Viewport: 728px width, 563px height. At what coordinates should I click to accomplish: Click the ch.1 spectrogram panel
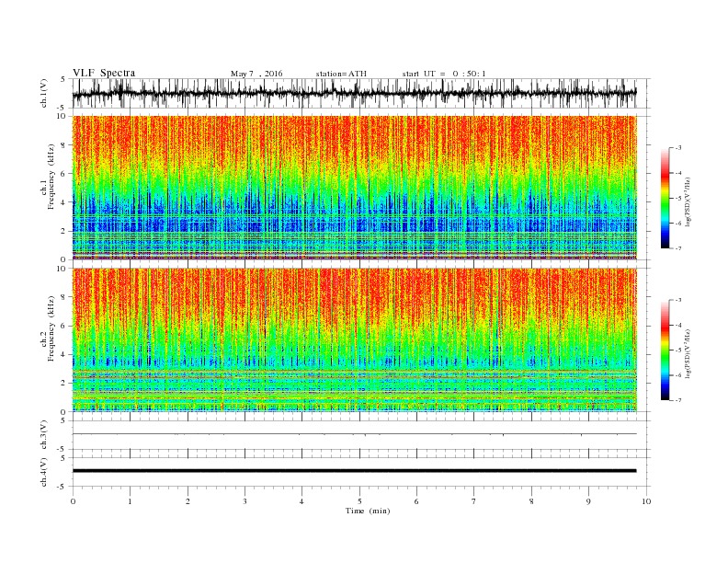point(354,188)
